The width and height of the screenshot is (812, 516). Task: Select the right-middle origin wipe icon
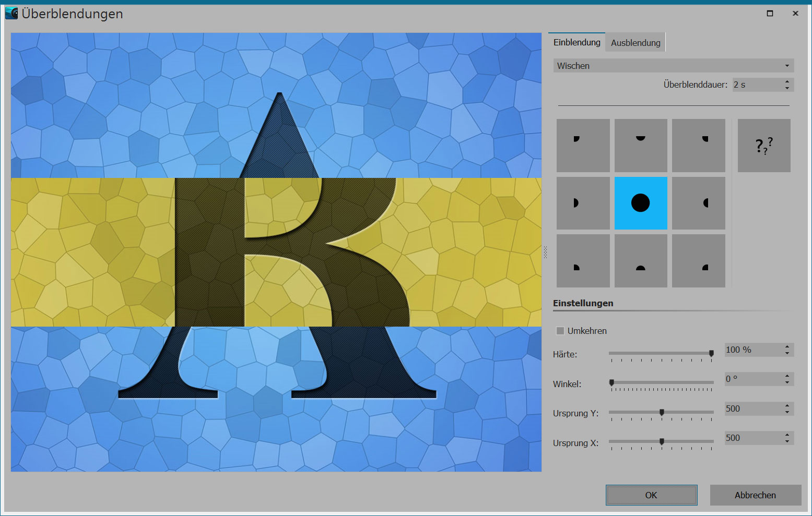click(698, 203)
